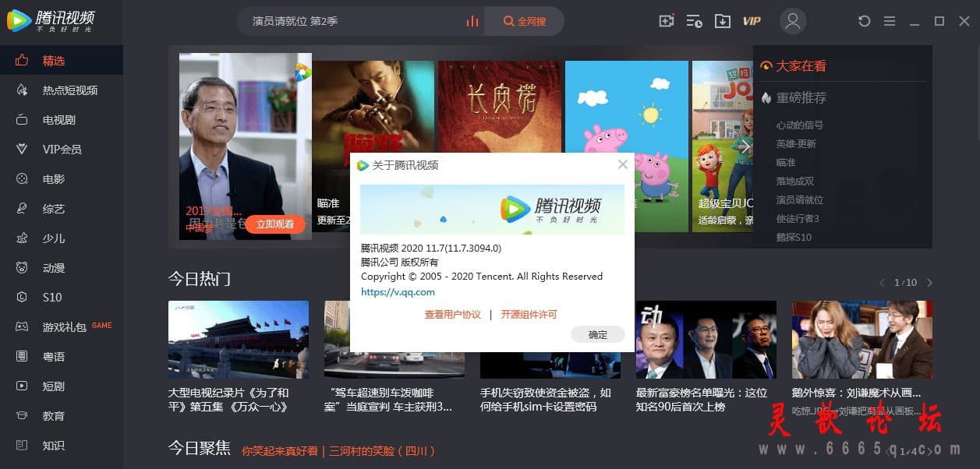Screen dimensions: 980x469
Task: Select 精选 featured section in sidebar
Action: pos(62,60)
